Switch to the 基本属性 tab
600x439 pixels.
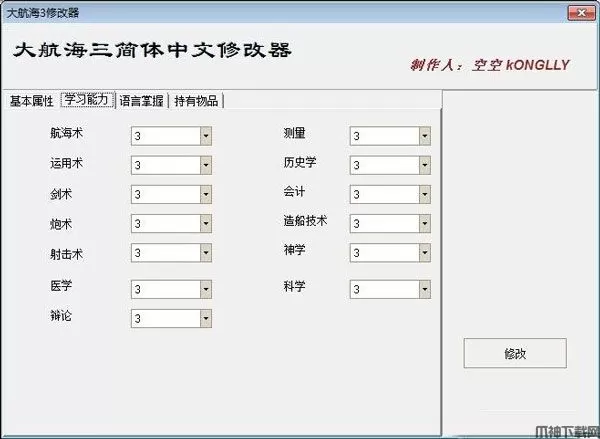click(x=31, y=101)
